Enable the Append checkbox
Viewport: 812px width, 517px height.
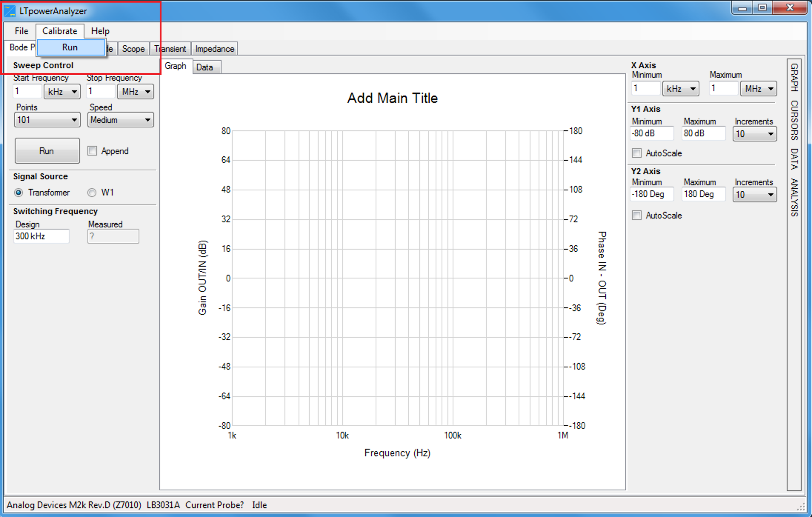pyautogui.click(x=92, y=151)
